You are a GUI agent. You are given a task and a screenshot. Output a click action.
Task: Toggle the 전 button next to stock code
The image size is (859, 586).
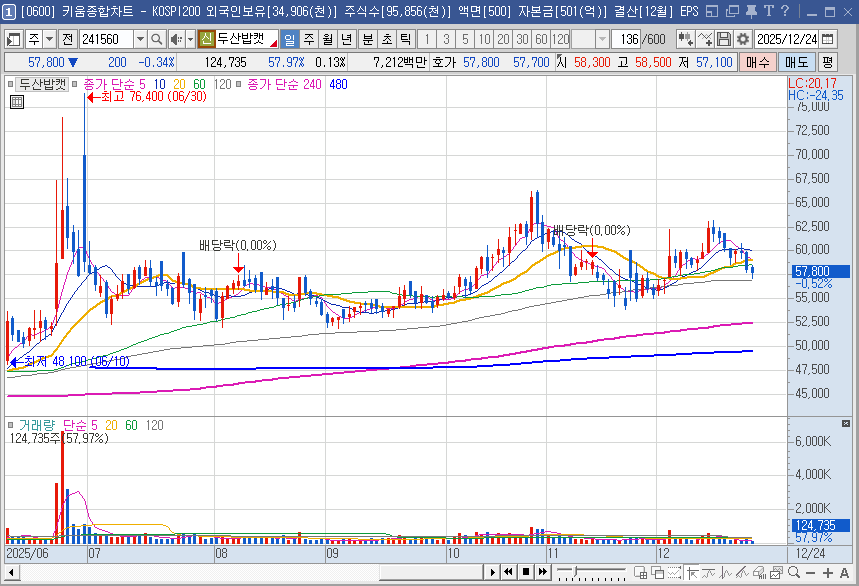(67, 39)
